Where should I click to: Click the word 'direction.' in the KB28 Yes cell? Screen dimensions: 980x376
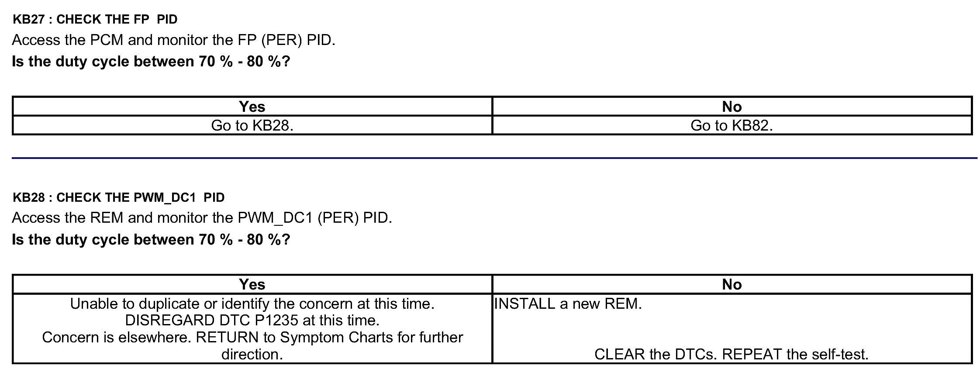click(252, 354)
